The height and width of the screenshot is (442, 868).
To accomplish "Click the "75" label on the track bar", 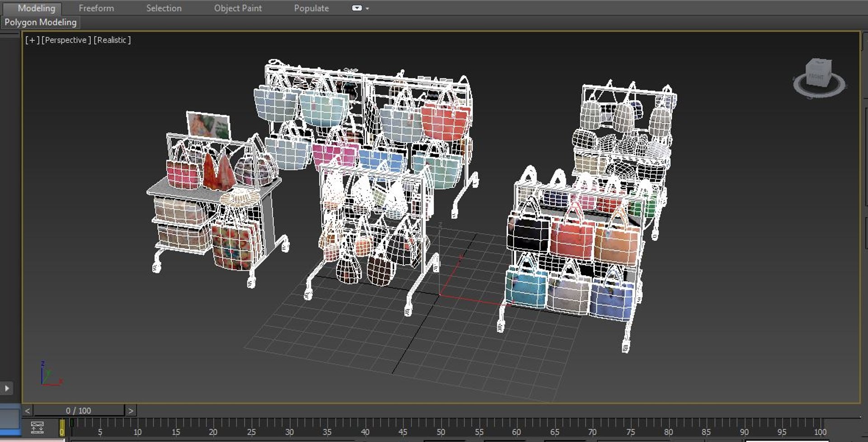I will tap(631, 432).
